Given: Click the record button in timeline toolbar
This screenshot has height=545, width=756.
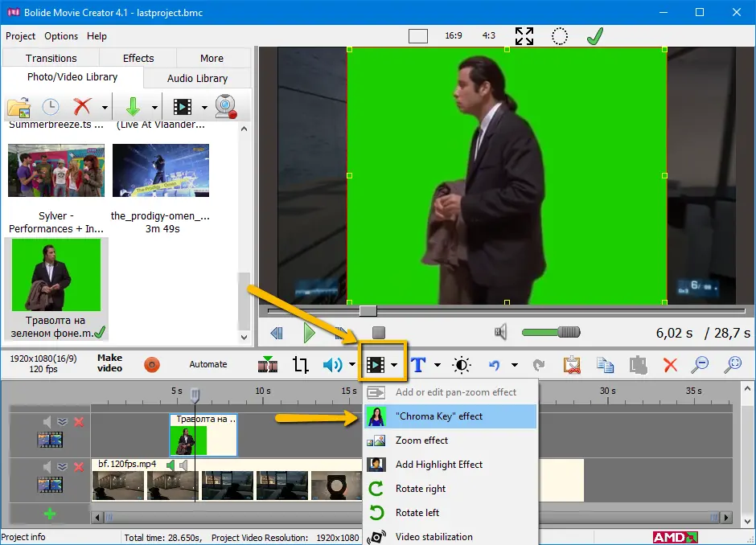Looking at the screenshot, I should coord(152,365).
